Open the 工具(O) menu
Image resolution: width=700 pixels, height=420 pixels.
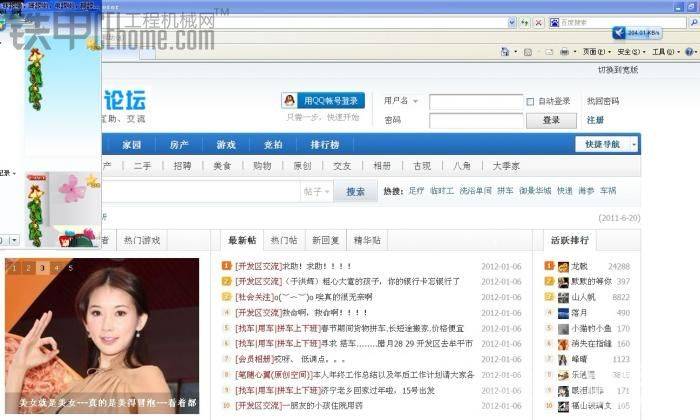[x=666, y=52]
